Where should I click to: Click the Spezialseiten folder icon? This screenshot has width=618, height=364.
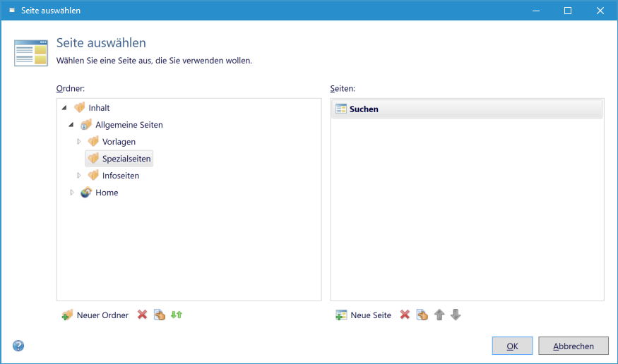(93, 158)
